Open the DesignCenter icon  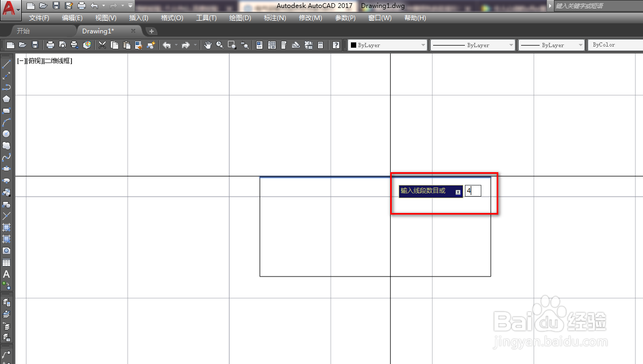click(271, 45)
